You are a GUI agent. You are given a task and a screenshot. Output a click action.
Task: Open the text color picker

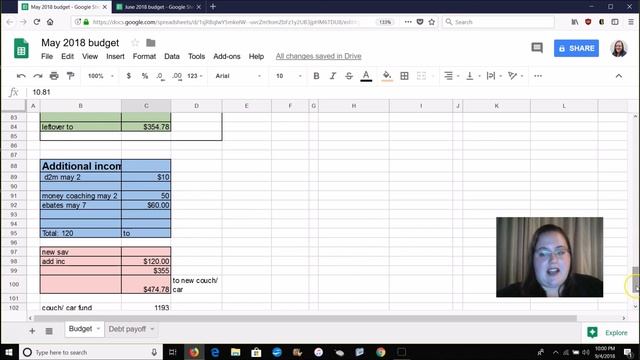[x=366, y=76]
